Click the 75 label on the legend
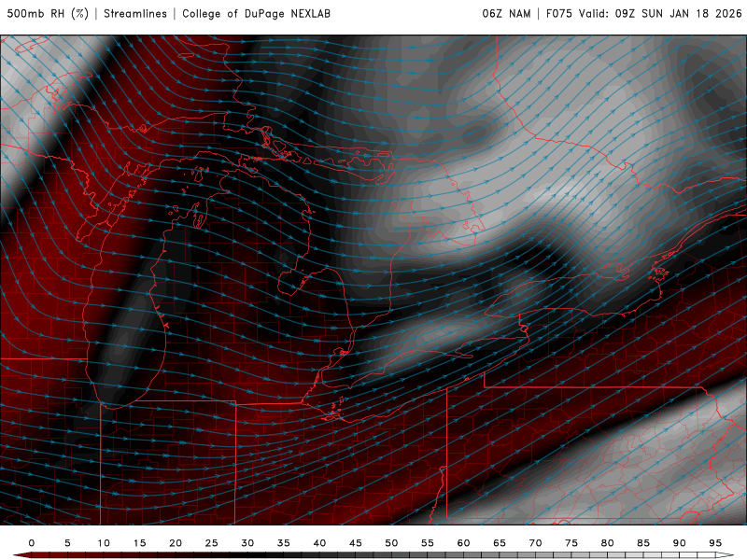The height and width of the screenshot is (560, 747). coord(571,543)
